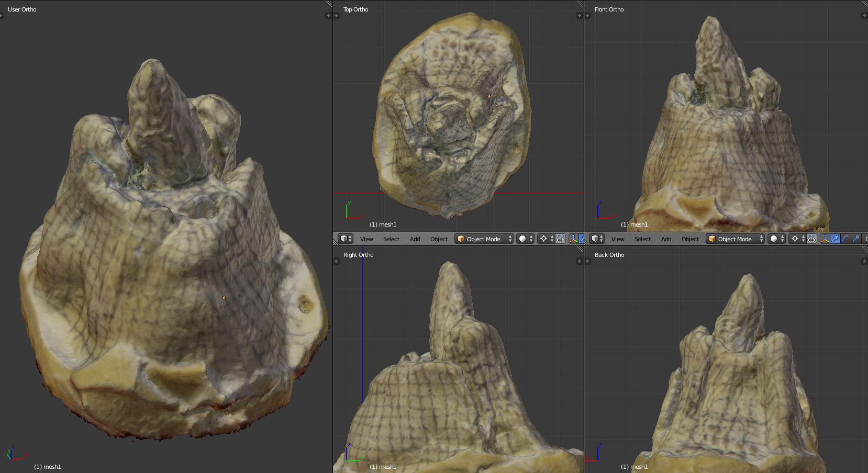Click the 3D manipulator icon in Top Ortho header

pos(574,239)
